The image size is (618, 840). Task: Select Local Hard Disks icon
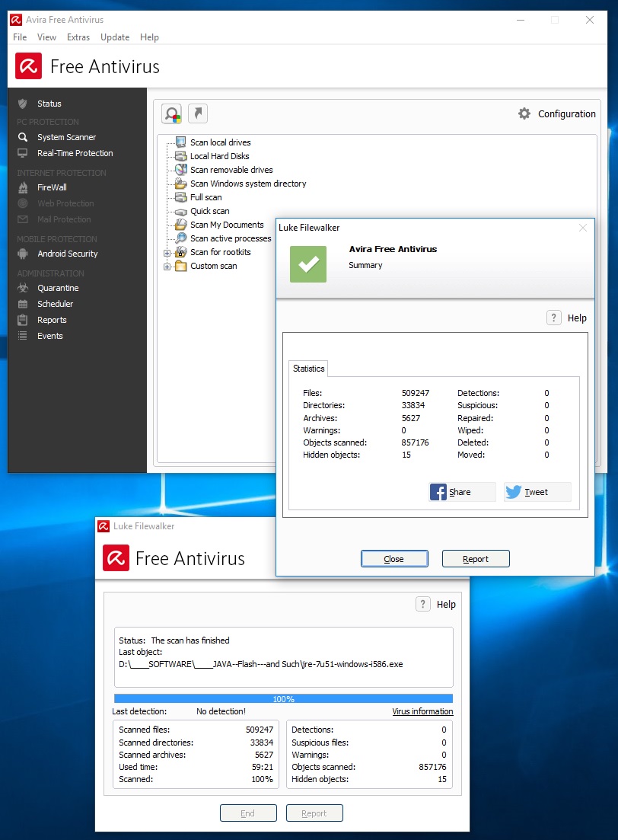(x=181, y=156)
